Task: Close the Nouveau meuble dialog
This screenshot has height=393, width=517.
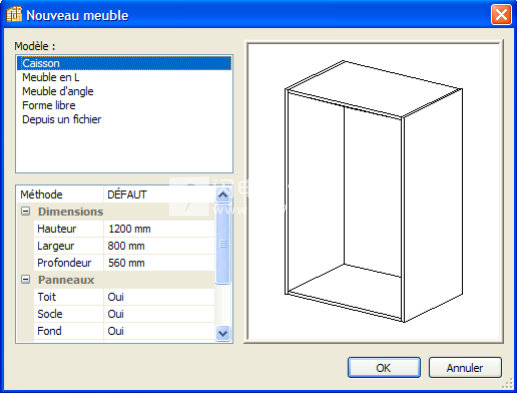Action: (501, 15)
